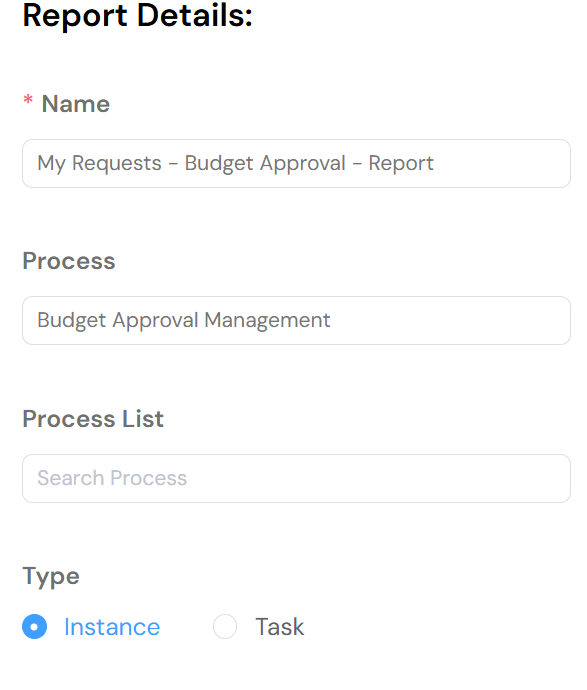The height and width of the screenshot is (690, 587).
Task: Click Budget Approval Management text in Process
Action: 183,320
